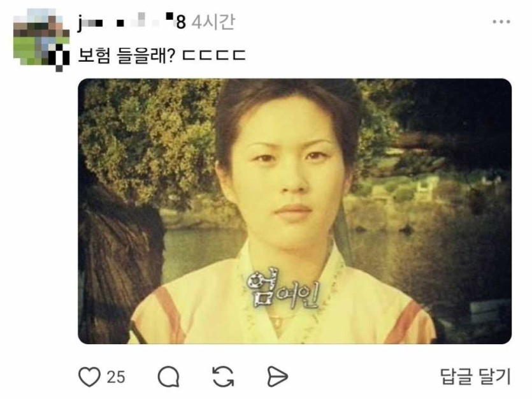Open comments with the speech bubble icon

pyautogui.click(x=169, y=377)
